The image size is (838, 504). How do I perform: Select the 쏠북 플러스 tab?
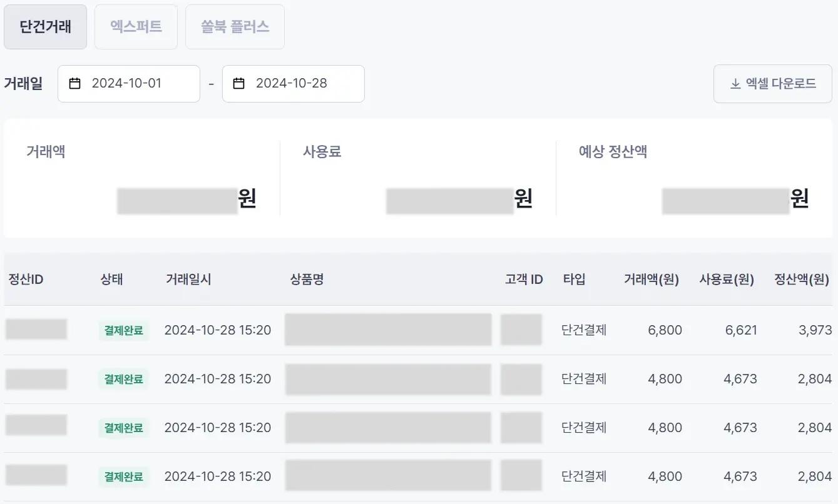(x=235, y=27)
